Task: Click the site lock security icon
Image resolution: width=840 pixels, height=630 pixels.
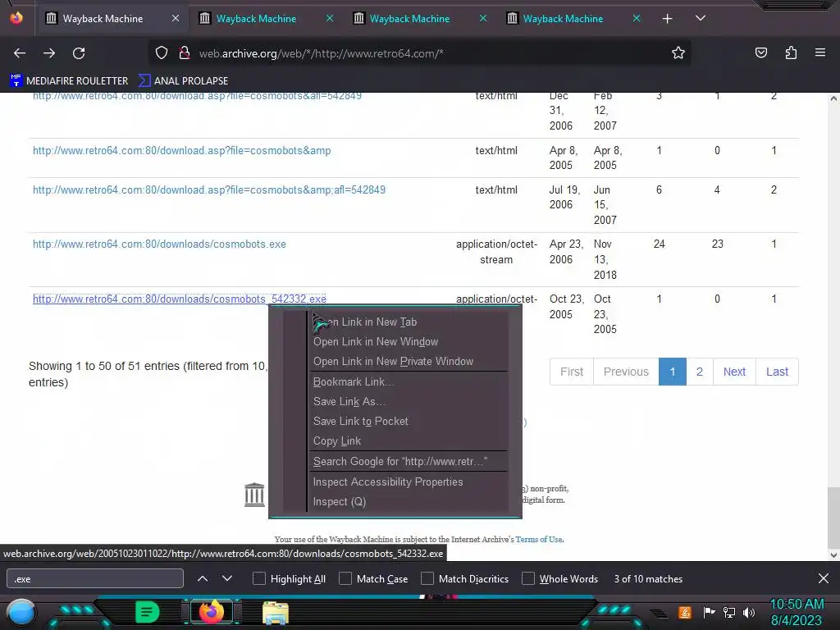Action: click(x=185, y=53)
